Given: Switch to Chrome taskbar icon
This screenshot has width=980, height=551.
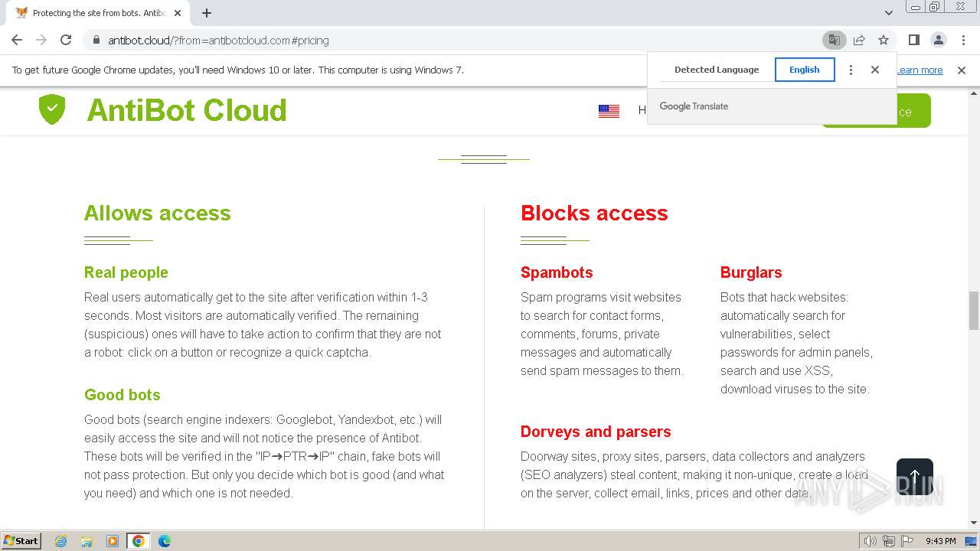Looking at the screenshot, I should coord(139,540).
